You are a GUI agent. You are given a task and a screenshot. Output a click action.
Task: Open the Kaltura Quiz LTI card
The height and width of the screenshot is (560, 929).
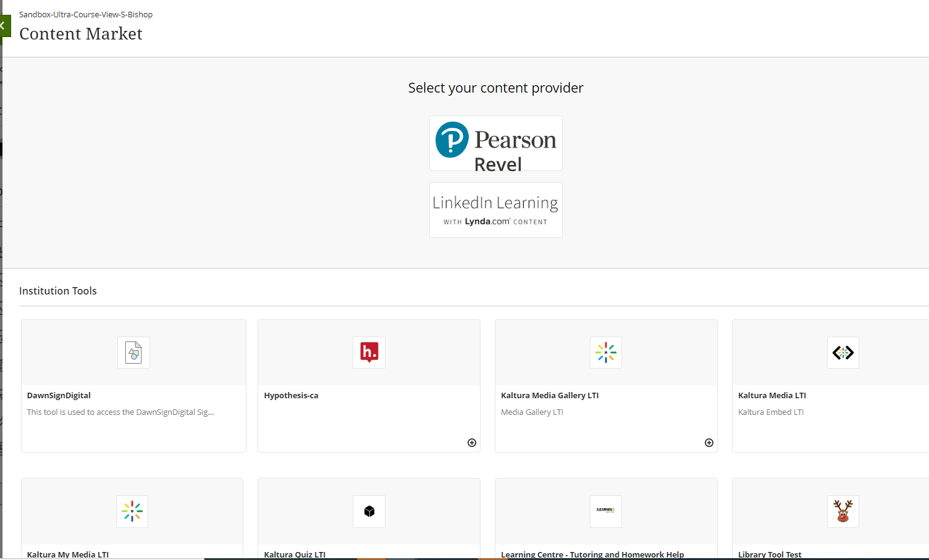pyautogui.click(x=369, y=519)
